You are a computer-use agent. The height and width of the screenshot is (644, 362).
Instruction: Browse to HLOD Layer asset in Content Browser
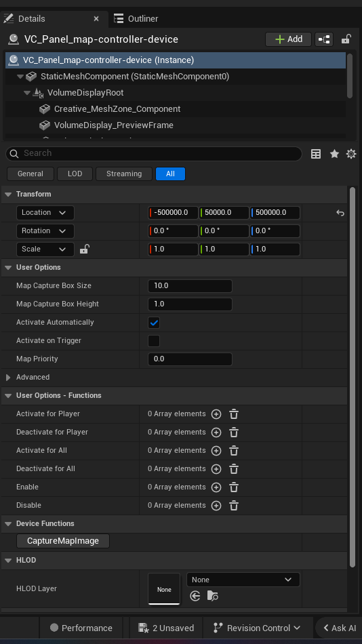tap(212, 596)
